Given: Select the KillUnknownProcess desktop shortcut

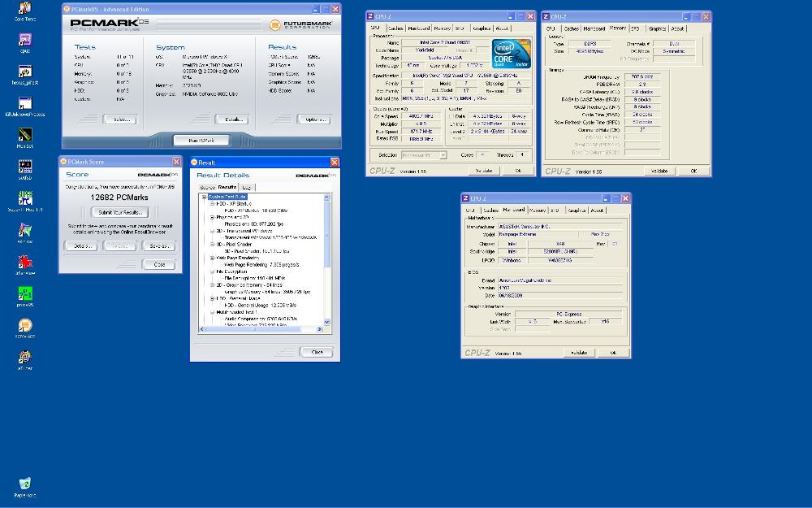Looking at the screenshot, I should [25, 103].
